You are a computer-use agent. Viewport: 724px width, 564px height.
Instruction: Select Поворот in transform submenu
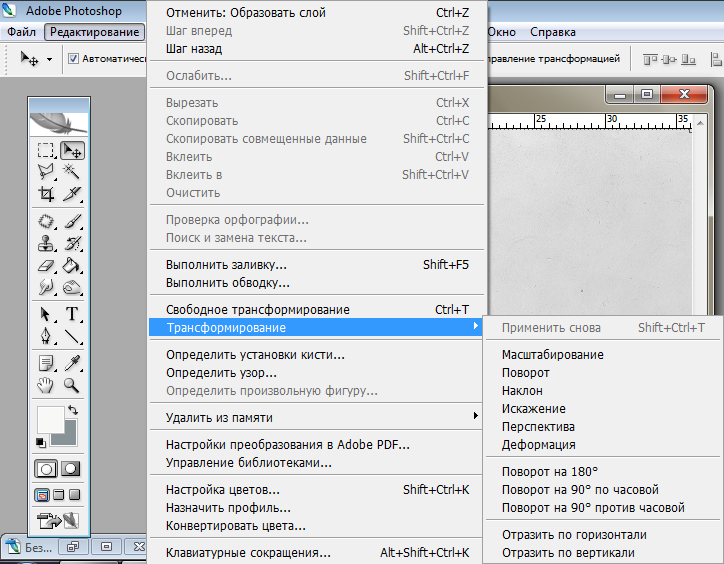[603, 372]
